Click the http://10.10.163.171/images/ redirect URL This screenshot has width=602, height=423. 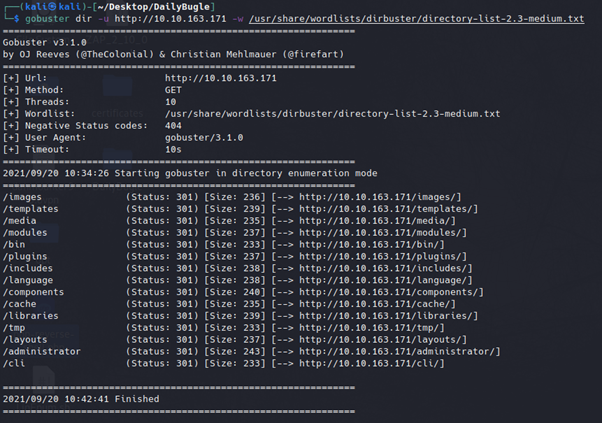[377, 197]
